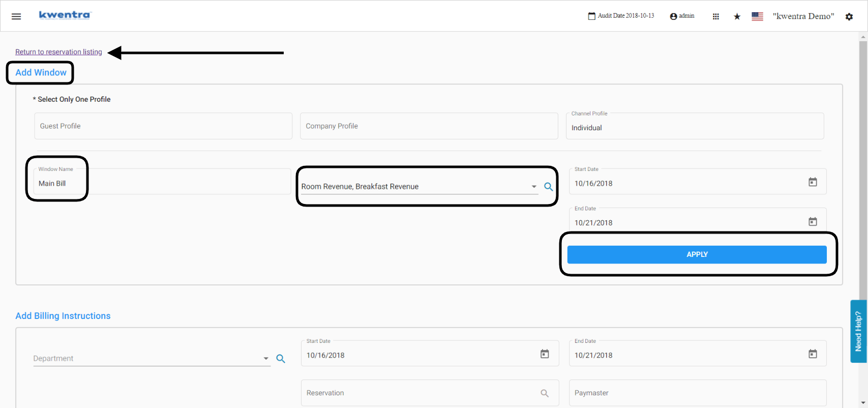Focus the Paymaster input field
Viewport: 868px width, 408px height.
(x=698, y=393)
